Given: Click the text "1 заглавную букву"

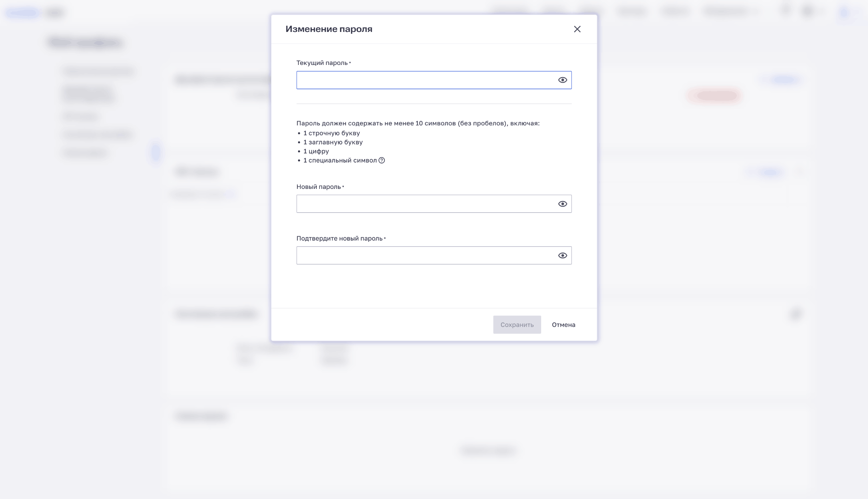Looking at the screenshot, I should coord(333,142).
